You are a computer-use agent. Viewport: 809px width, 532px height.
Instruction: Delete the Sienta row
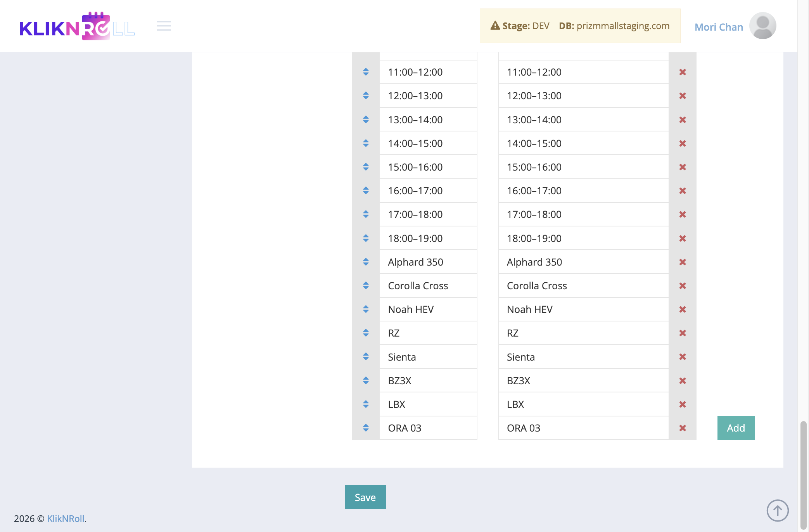(683, 357)
